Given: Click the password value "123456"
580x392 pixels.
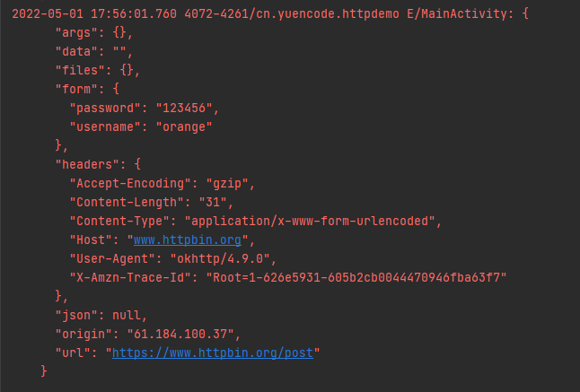Looking at the screenshot, I should tap(184, 109).
